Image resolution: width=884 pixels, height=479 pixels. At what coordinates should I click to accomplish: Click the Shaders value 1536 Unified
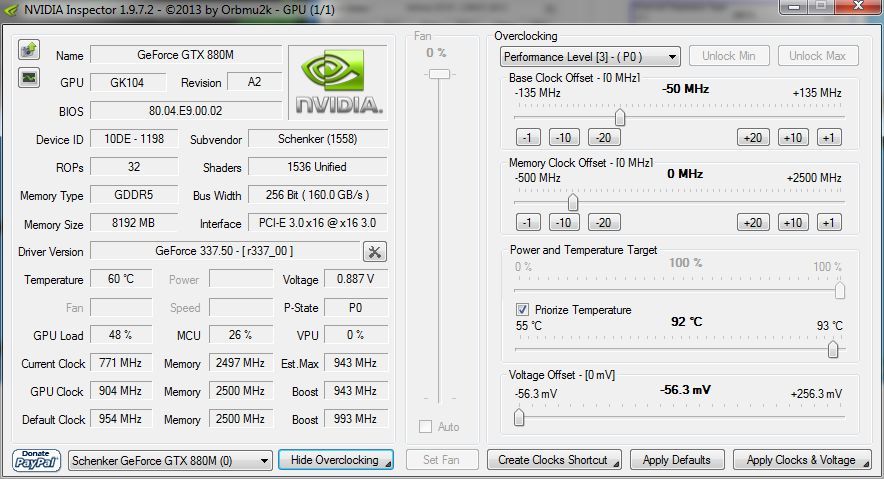318,167
